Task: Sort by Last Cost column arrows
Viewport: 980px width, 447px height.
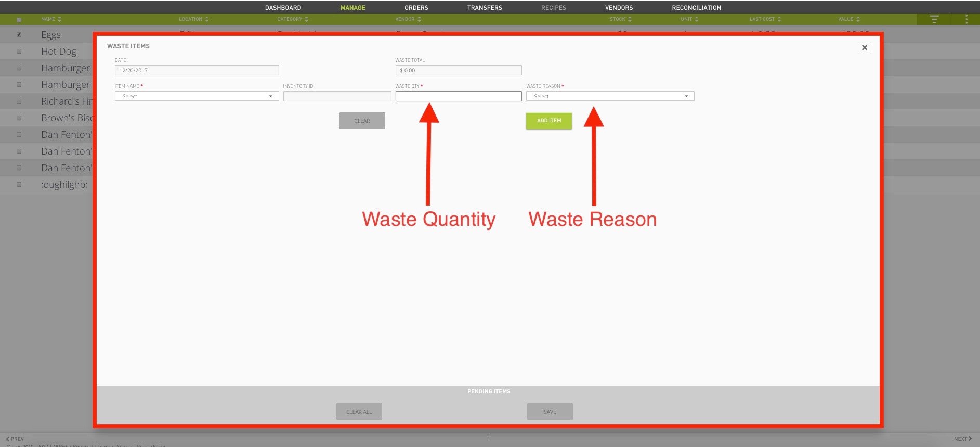Action: click(779, 19)
